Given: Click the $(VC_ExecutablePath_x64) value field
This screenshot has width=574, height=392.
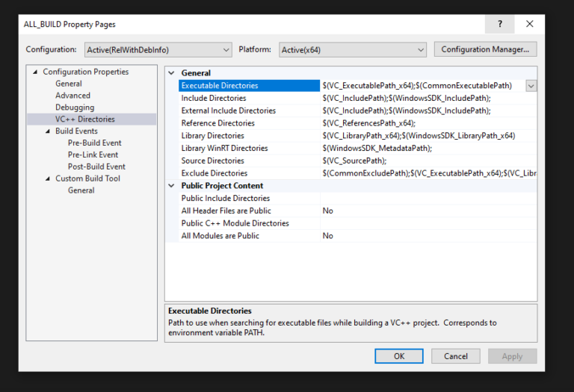Looking at the screenshot, I should pos(423,86).
